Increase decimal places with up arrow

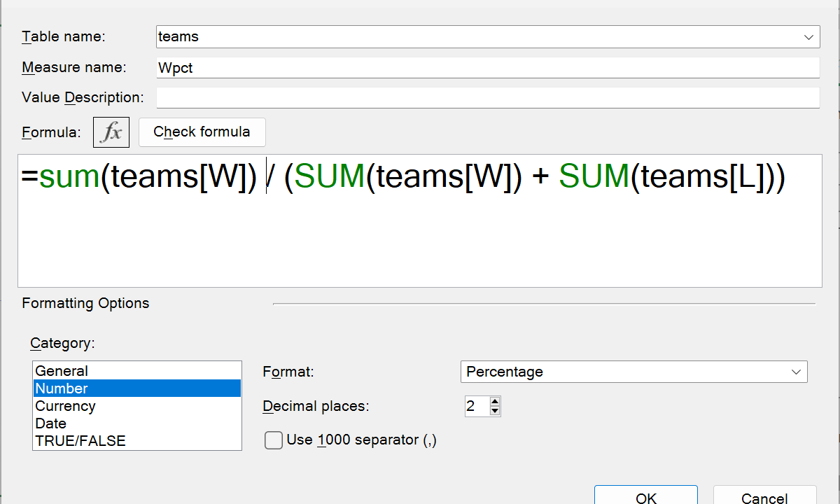coord(495,402)
